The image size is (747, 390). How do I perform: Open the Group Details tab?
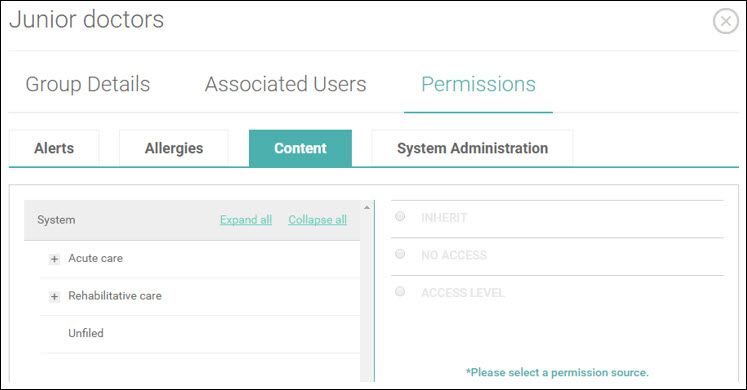point(88,84)
